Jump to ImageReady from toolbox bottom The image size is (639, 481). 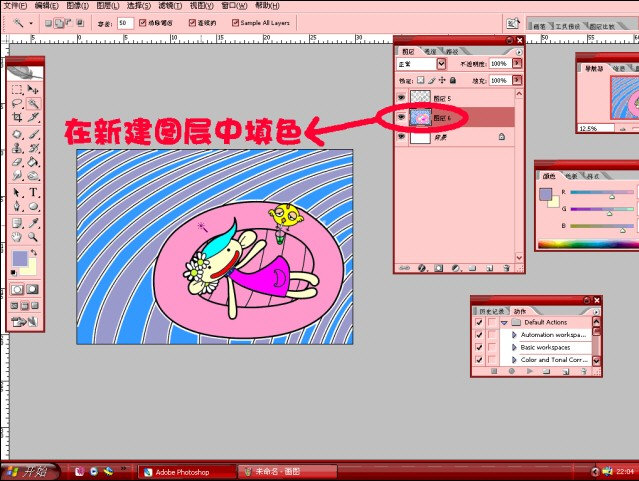(24, 322)
